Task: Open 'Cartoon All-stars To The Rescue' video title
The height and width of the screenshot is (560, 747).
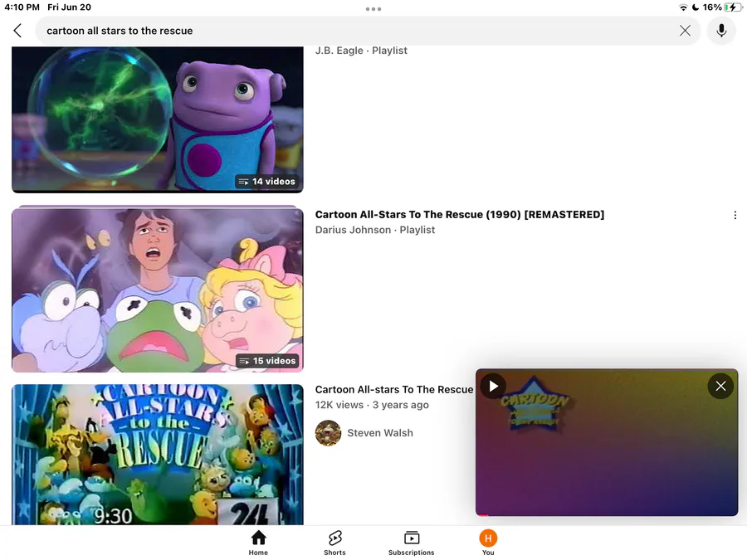Action: [394, 390]
